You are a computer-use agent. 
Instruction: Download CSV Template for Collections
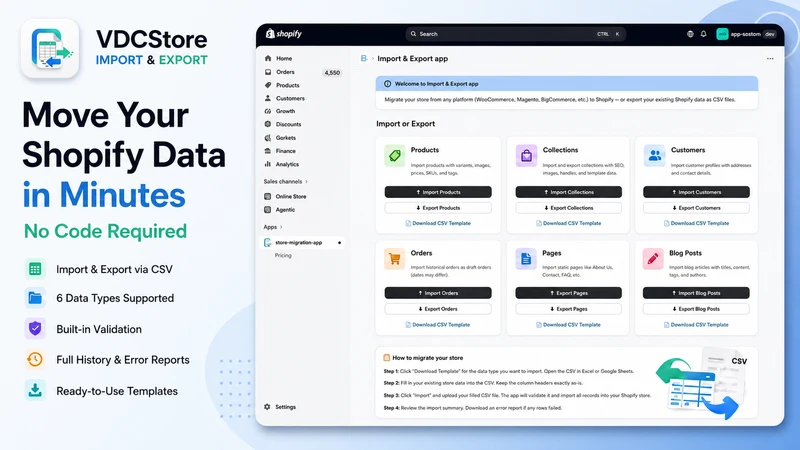[568, 223]
